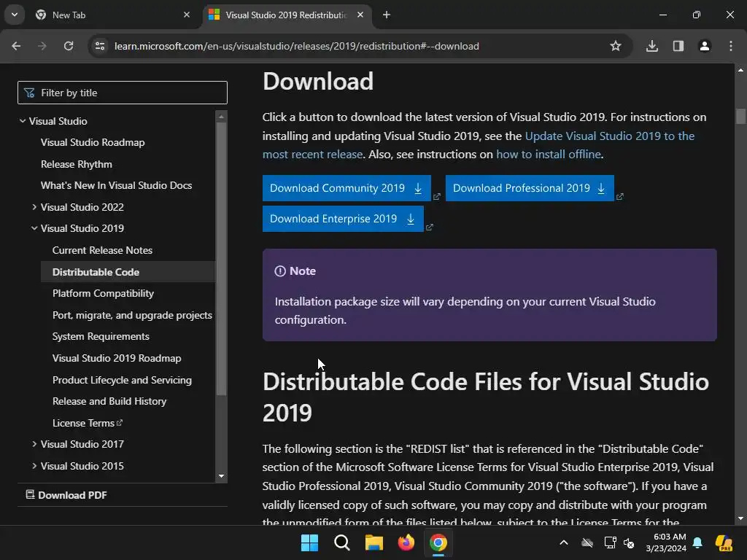Launch Firefox from the taskbar

click(x=406, y=542)
